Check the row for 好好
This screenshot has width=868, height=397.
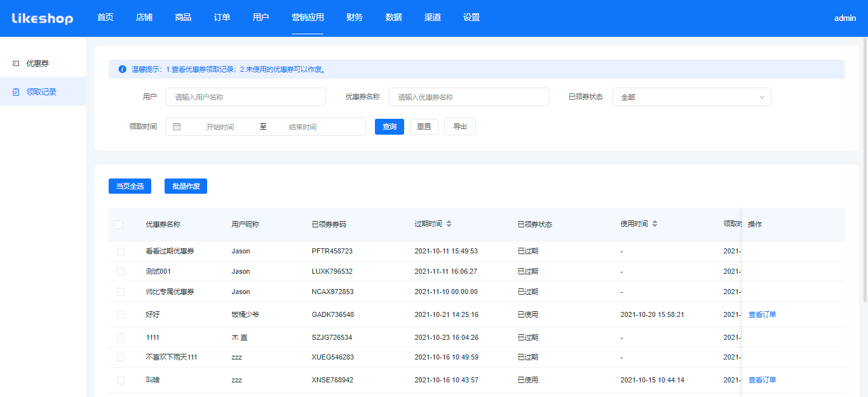[121, 315]
